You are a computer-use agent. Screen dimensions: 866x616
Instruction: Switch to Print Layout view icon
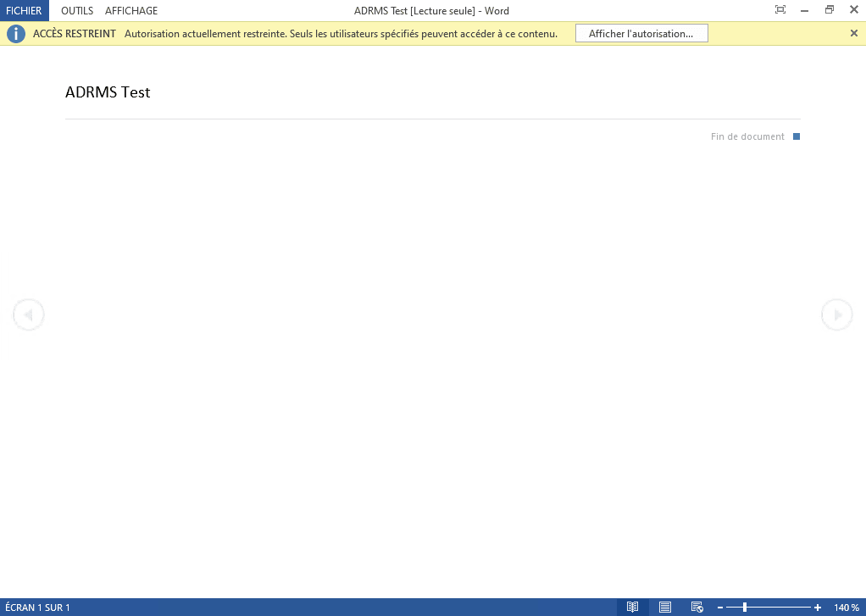click(665, 608)
